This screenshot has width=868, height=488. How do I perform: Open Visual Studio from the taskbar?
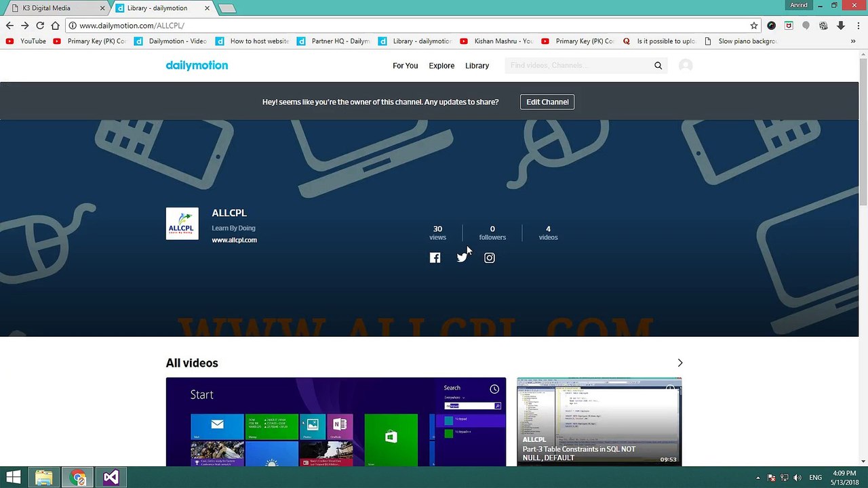point(111,478)
